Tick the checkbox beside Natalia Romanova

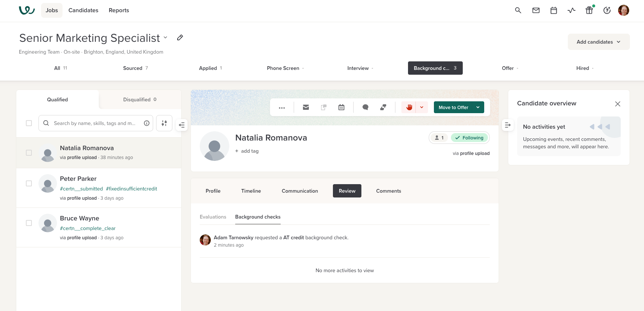(29, 153)
